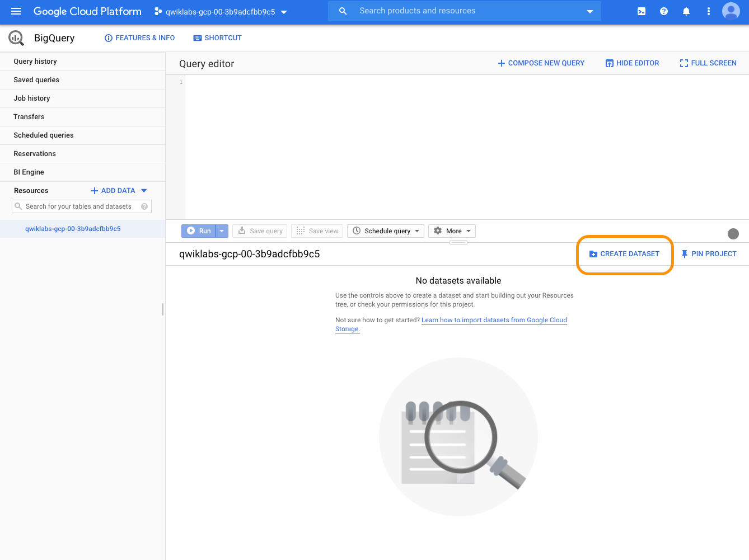Click the help icon in resources search
This screenshot has width=749, height=560.
point(144,206)
